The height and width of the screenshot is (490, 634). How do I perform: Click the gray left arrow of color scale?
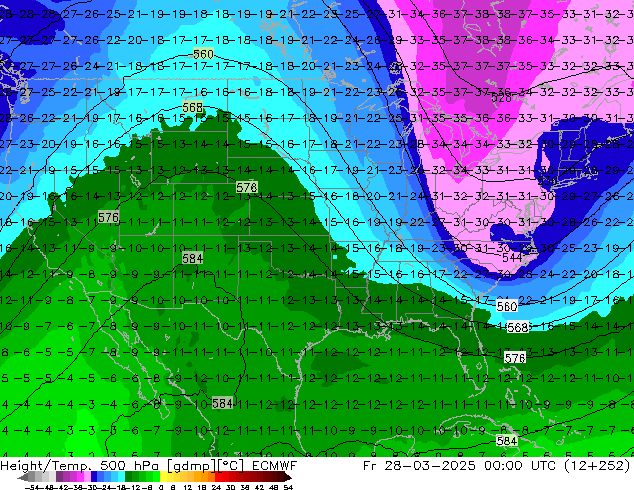pos(23,477)
